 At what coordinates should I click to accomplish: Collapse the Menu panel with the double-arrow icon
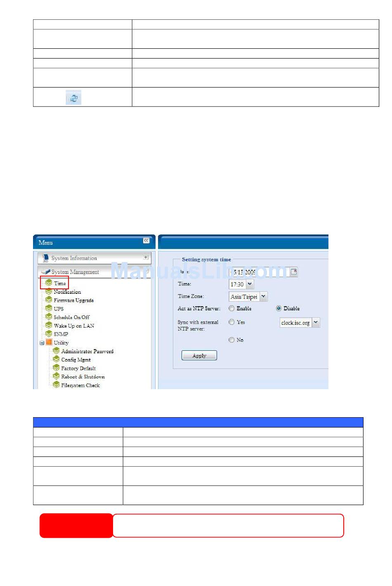click(146, 241)
